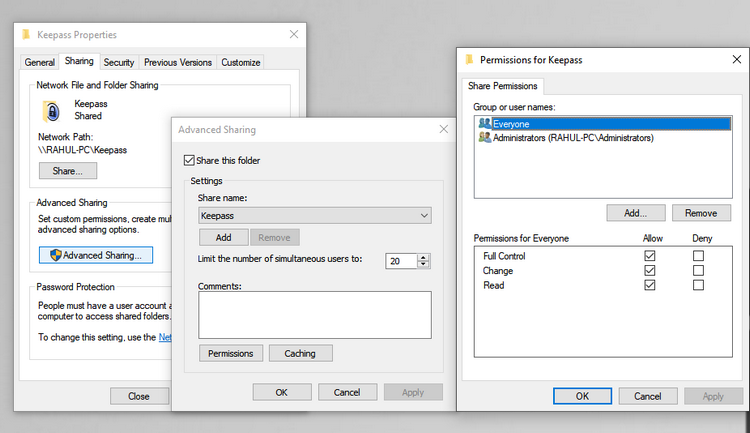Toggle Allow for Read permission

pos(650,285)
